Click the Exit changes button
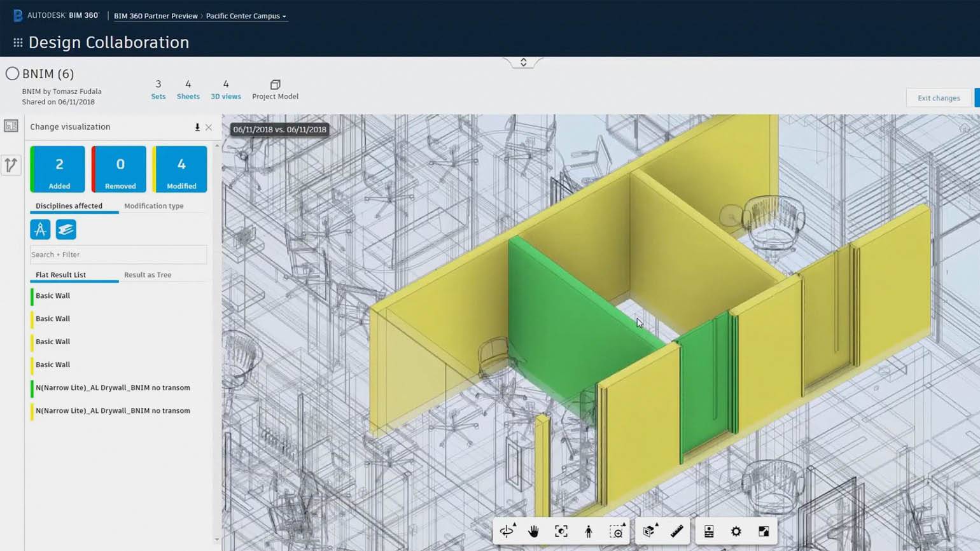The image size is (980, 551). [x=939, y=98]
